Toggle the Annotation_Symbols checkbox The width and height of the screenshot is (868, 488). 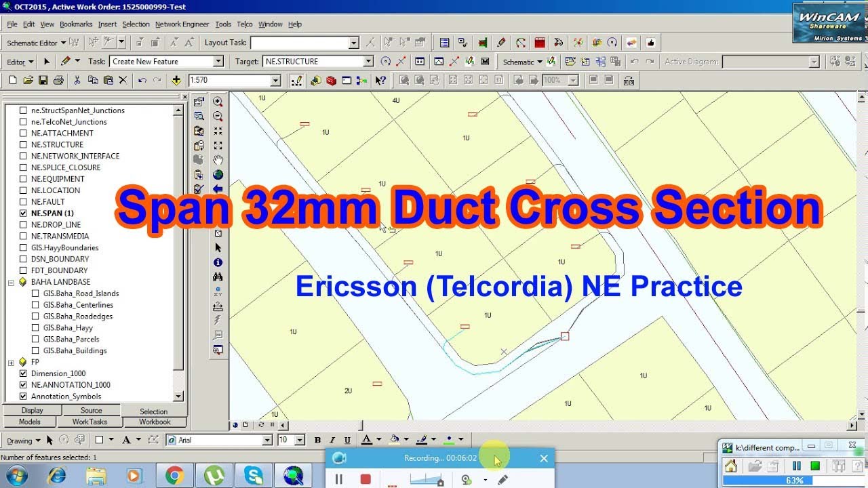click(24, 396)
